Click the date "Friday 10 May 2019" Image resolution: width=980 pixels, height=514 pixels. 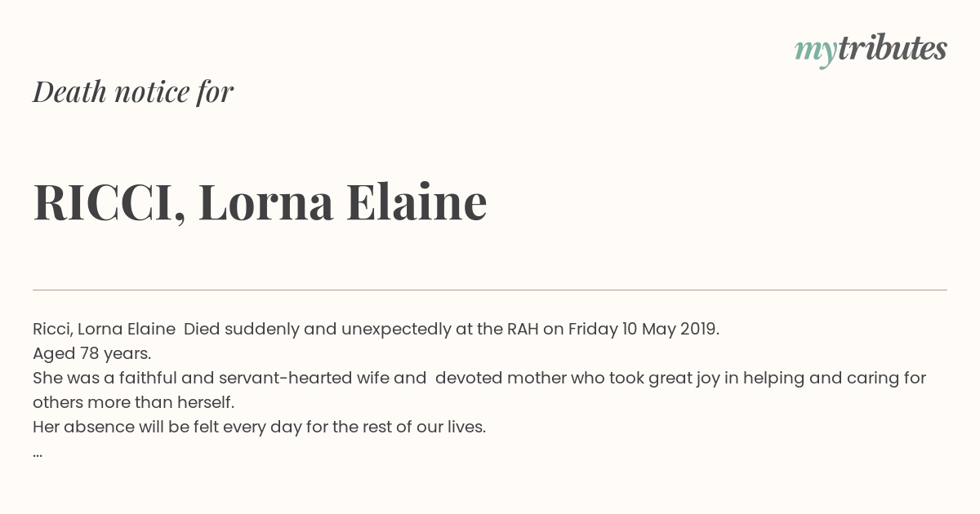coord(643,330)
